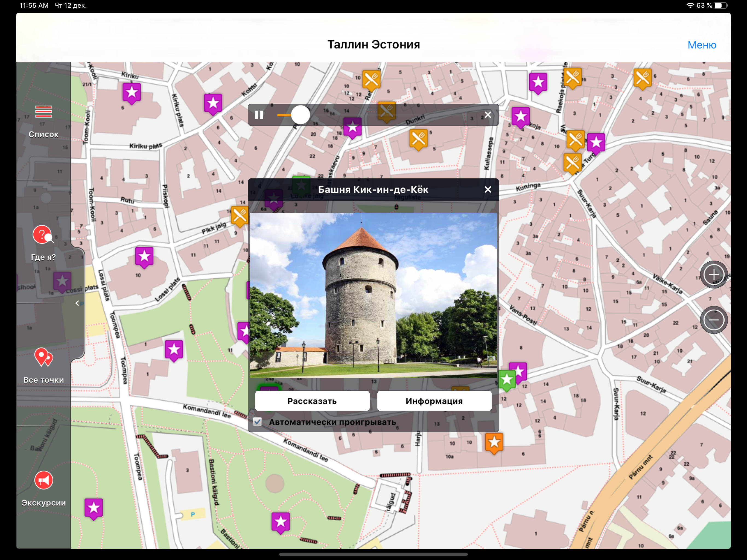Tap the Vana-Posti street label
This screenshot has height=560, width=747.
pos(523,315)
